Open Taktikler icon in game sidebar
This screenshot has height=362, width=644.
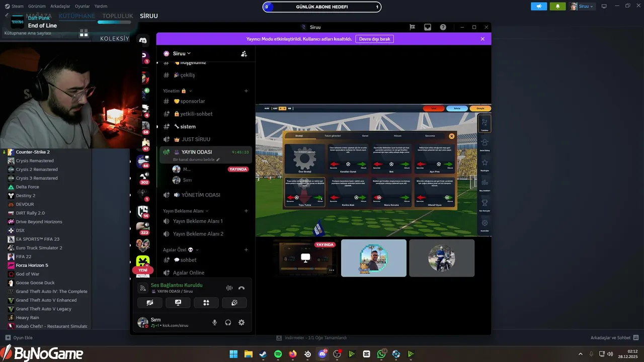[x=485, y=124]
